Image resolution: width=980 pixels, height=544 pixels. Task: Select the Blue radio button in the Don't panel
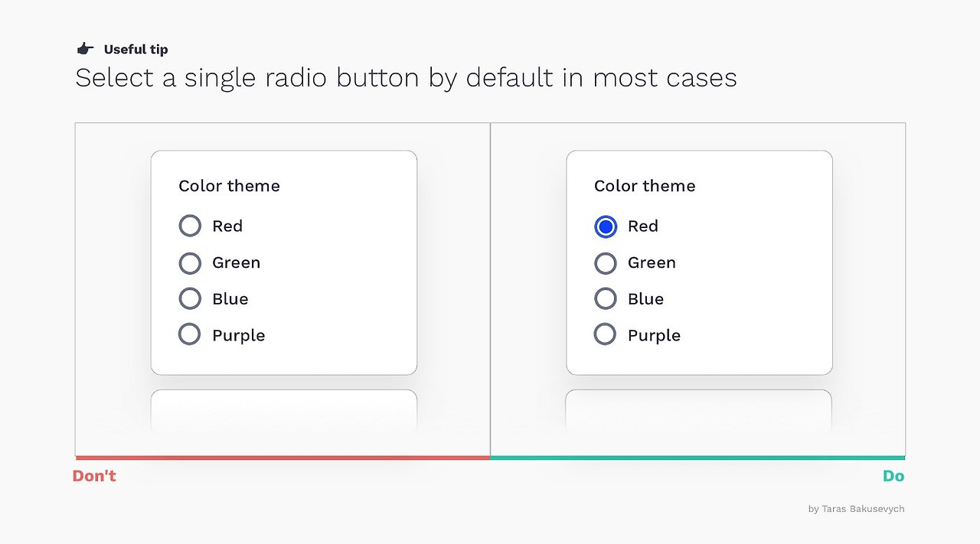pos(190,298)
